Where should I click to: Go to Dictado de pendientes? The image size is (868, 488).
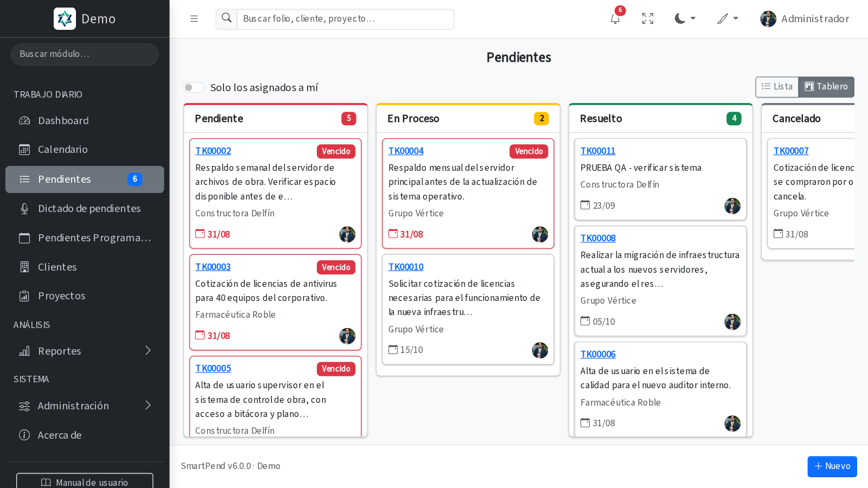click(x=85, y=209)
